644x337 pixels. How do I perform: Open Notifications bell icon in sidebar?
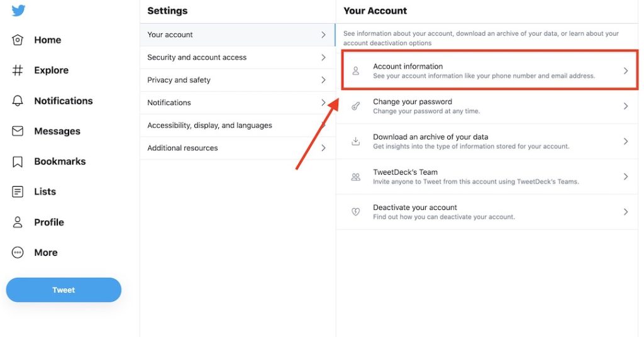tap(18, 101)
